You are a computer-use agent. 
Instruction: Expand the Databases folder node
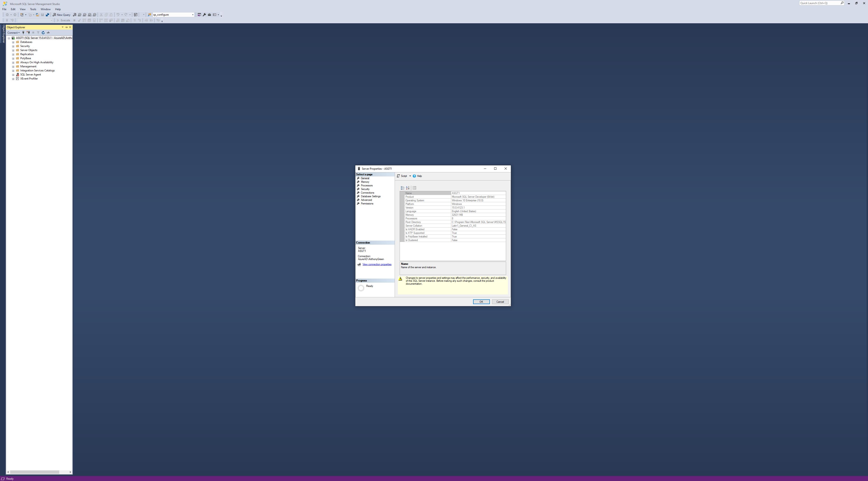[13, 42]
